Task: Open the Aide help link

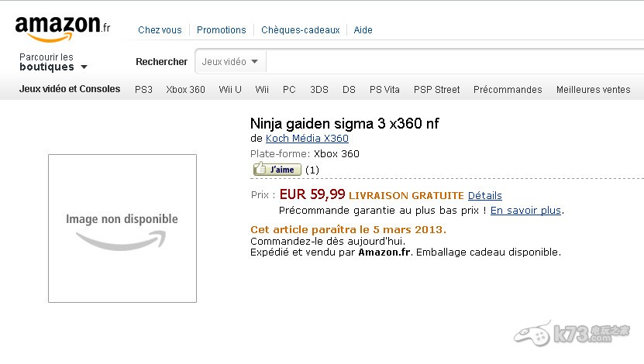Action: [x=363, y=30]
